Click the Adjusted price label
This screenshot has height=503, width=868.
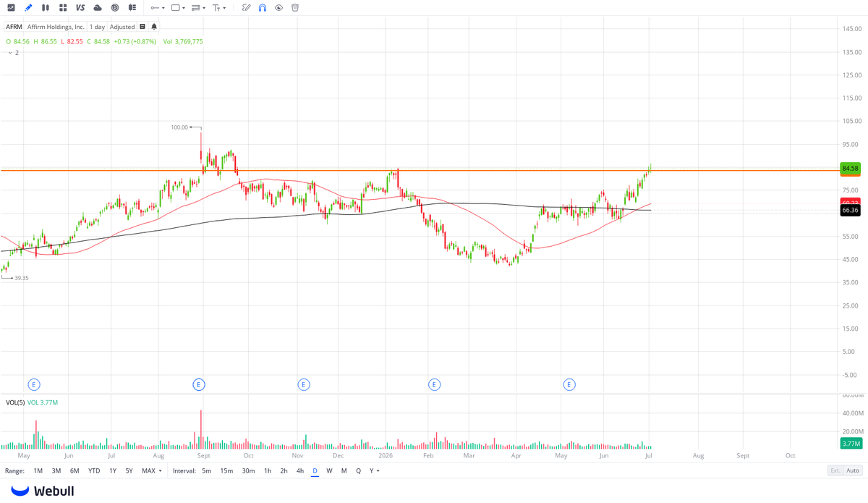click(x=122, y=27)
